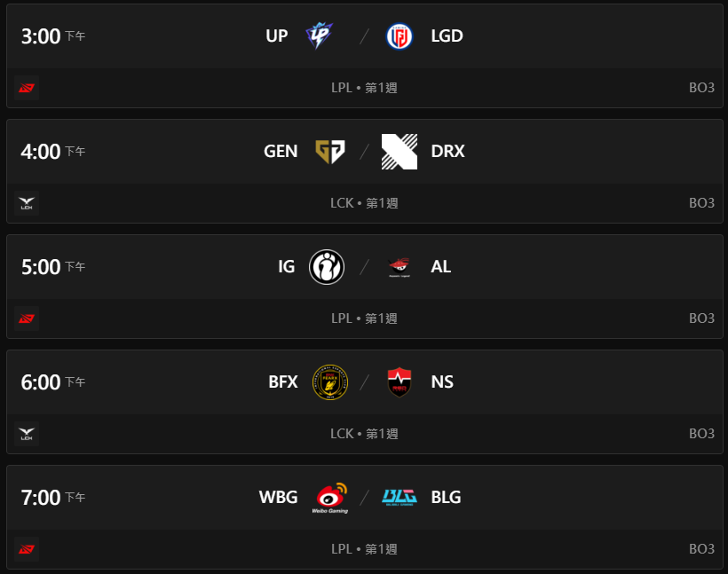Click the Anyone's Legend (AL) logo
This screenshot has width=728, height=574.
click(399, 266)
